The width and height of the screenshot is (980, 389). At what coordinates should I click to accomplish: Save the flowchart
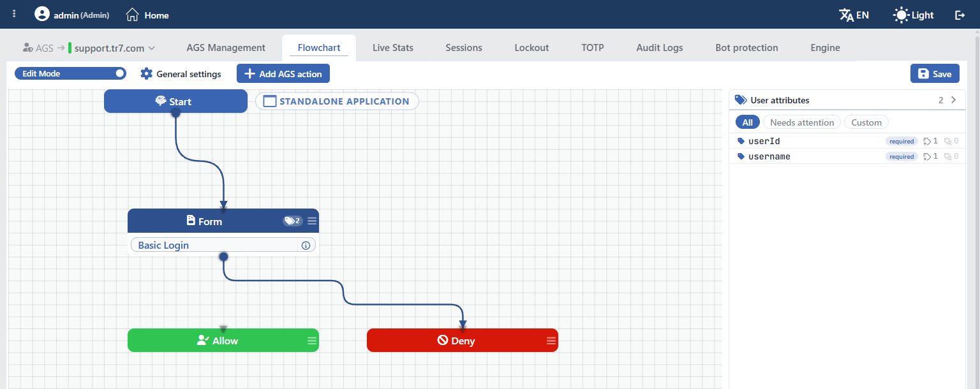point(935,74)
